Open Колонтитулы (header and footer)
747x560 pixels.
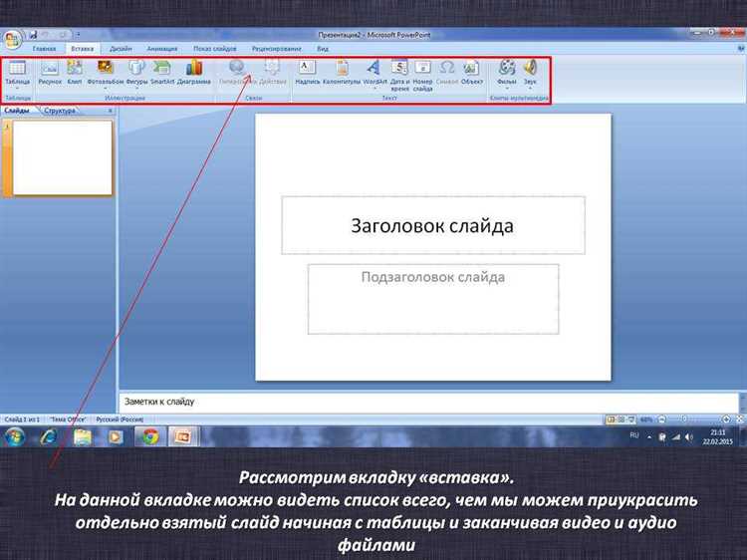tap(342, 73)
